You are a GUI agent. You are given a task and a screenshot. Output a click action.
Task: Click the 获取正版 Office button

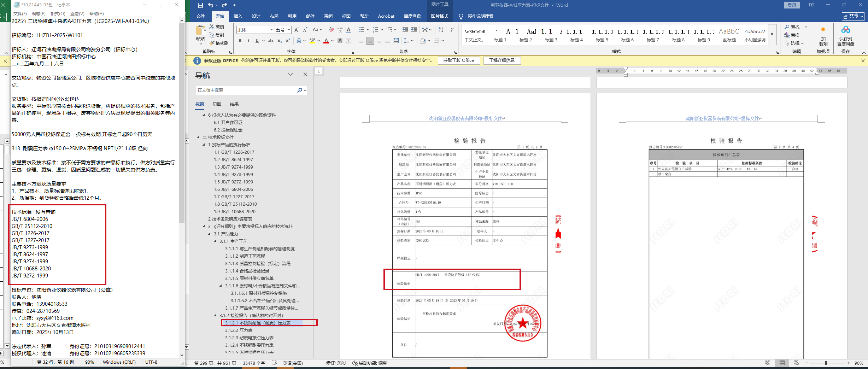click(459, 60)
